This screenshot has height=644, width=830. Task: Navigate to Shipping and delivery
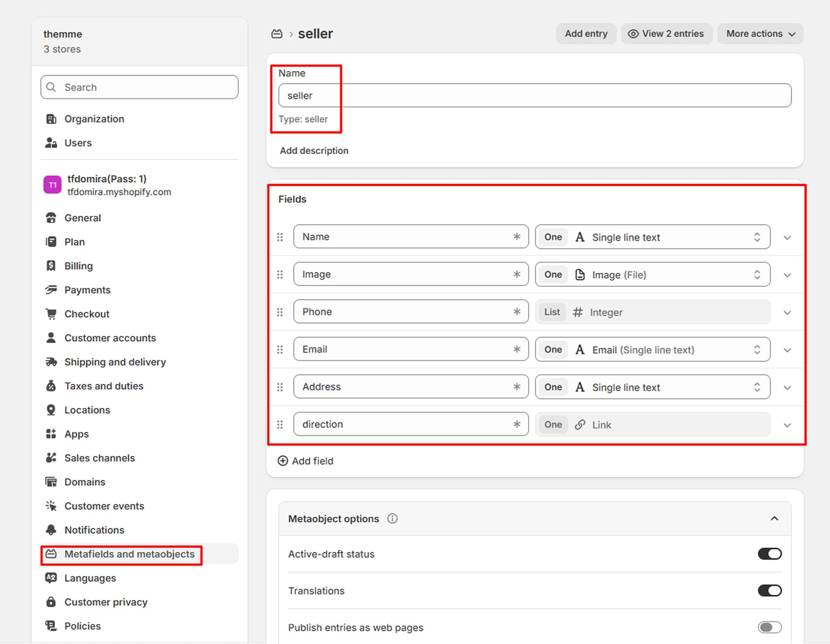pyautogui.click(x=139, y=362)
